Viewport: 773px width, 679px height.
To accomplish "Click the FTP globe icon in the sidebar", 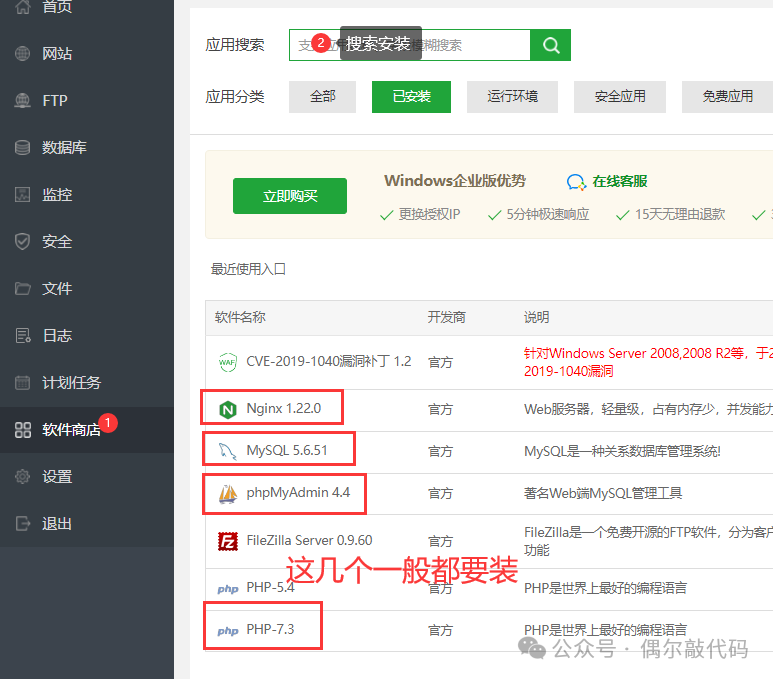I will (x=23, y=100).
